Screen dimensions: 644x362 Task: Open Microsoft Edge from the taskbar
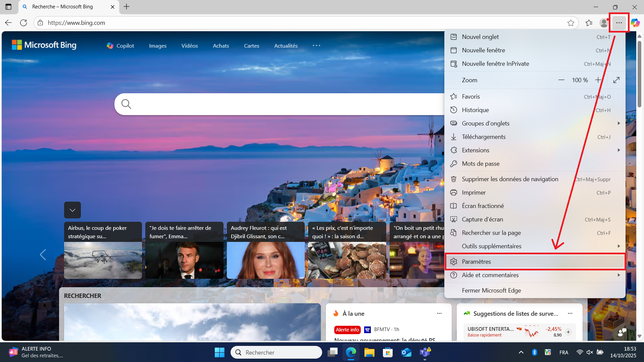[351, 352]
